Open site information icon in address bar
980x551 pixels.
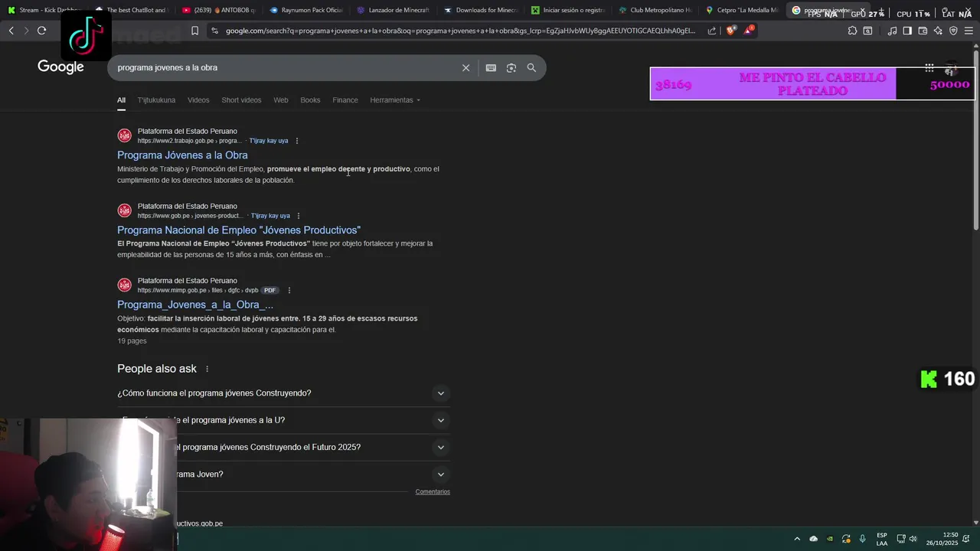click(x=215, y=31)
